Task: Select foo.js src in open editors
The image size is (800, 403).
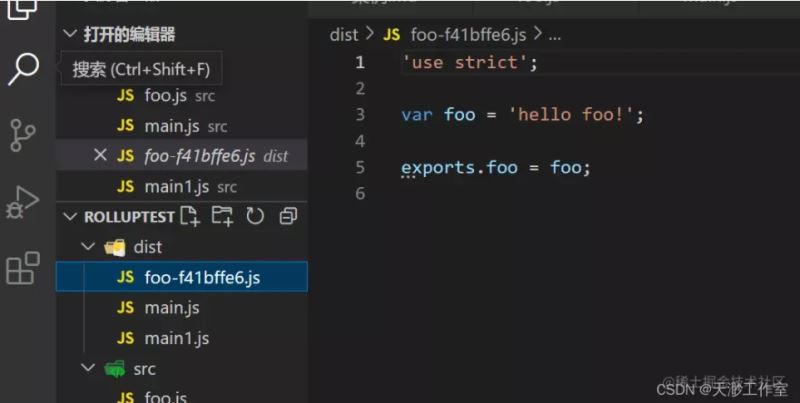Action: [x=182, y=95]
